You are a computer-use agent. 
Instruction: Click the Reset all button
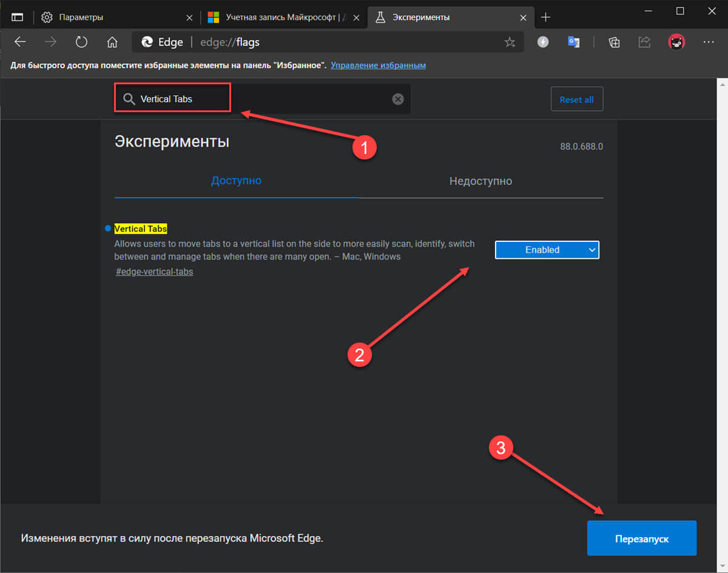(577, 99)
